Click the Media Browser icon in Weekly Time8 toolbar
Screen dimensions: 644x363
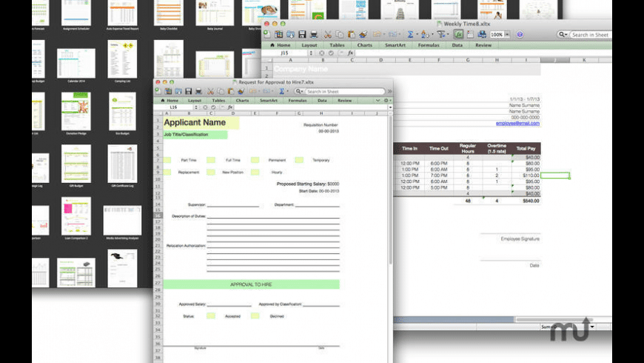pyautogui.click(x=482, y=35)
